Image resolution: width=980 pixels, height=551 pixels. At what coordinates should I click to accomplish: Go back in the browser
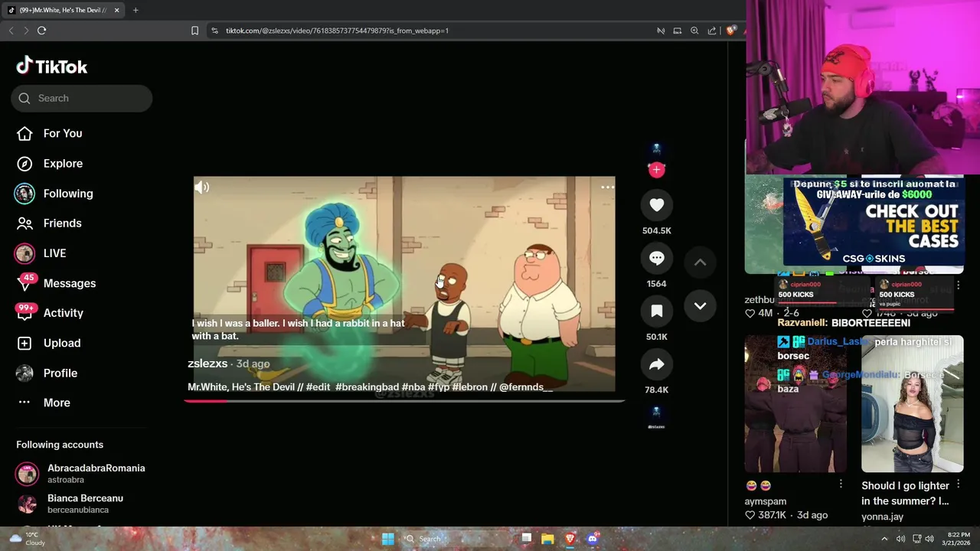tap(11, 31)
